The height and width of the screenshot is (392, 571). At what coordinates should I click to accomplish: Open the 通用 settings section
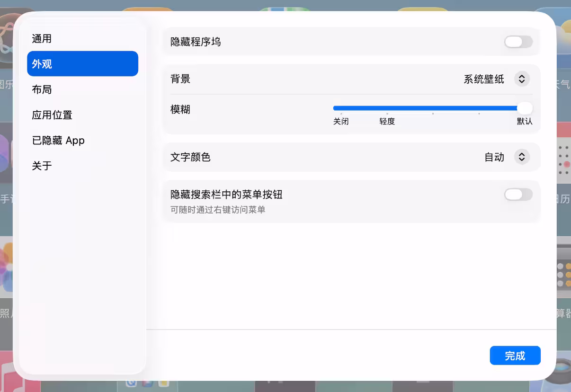click(x=82, y=38)
